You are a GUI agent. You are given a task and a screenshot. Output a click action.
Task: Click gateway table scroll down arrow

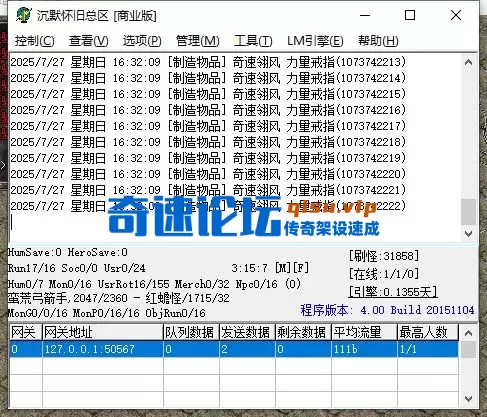pos(468,399)
